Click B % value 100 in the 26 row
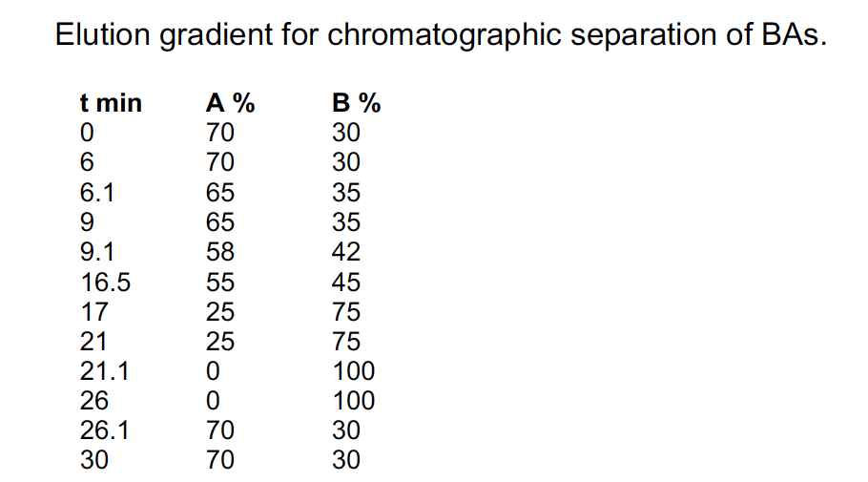 (353, 400)
